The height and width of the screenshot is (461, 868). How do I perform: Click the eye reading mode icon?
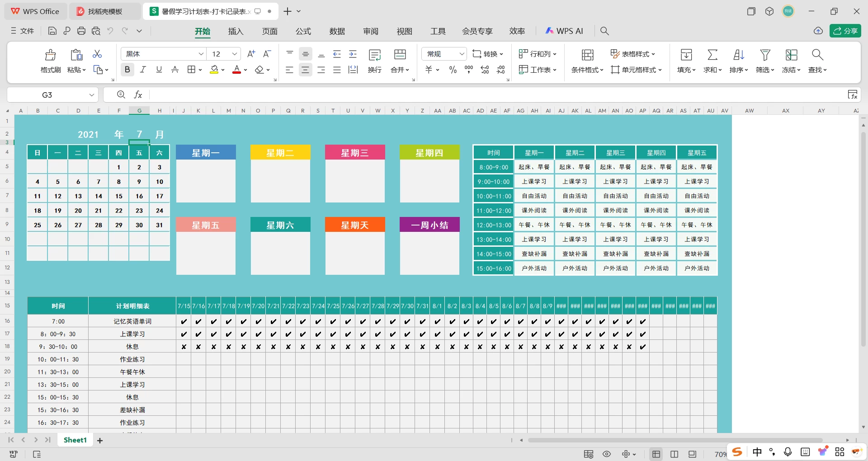(x=607, y=454)
